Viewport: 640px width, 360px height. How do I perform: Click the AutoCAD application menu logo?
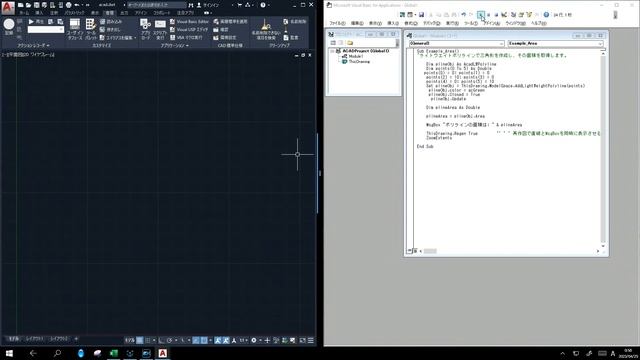(8, 7)
